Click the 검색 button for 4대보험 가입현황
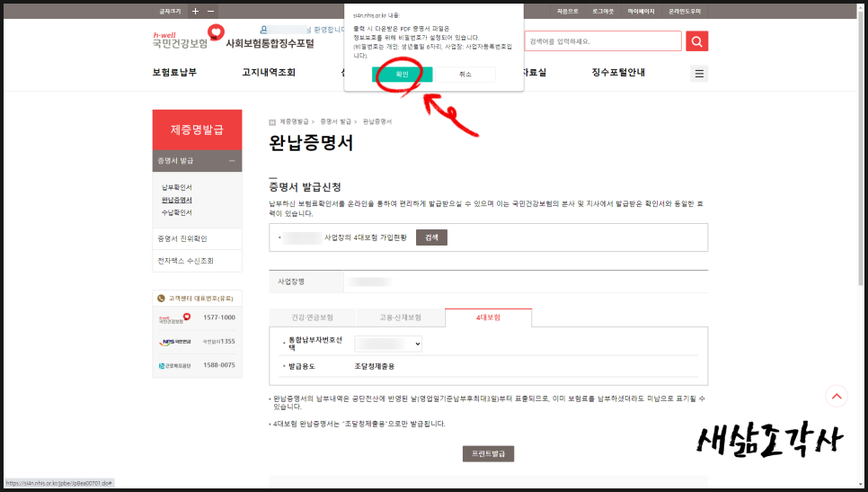868x492 pixels. pos(431,237)
